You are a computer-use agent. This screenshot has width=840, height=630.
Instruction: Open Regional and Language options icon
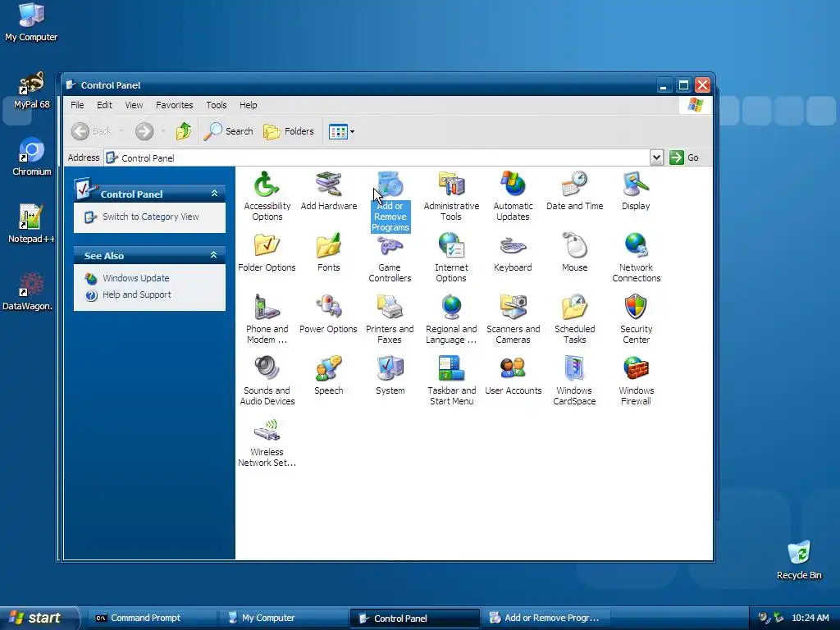(451, 319)
